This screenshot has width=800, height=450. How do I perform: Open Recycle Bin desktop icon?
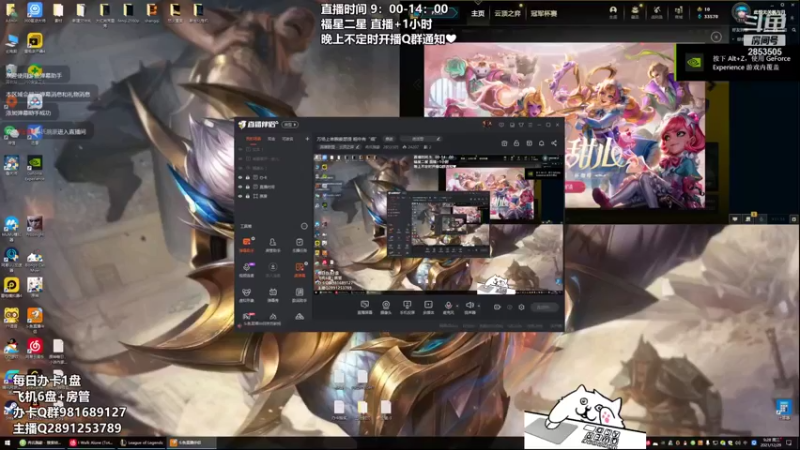(10, 73)
